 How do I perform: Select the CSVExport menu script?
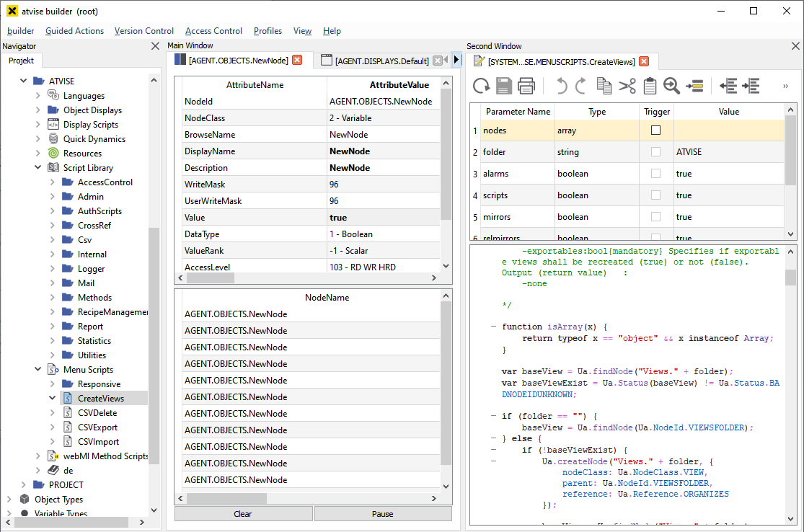(x=97, y=427)
